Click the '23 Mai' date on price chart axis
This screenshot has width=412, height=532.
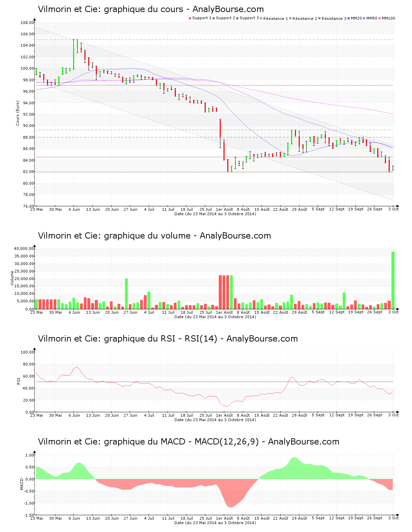(37, 209)
